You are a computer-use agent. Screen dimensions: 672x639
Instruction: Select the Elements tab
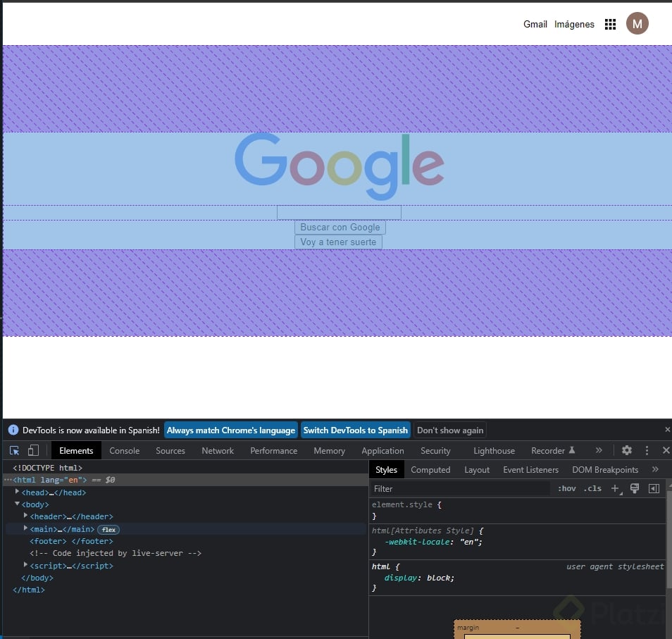[76, 451]
